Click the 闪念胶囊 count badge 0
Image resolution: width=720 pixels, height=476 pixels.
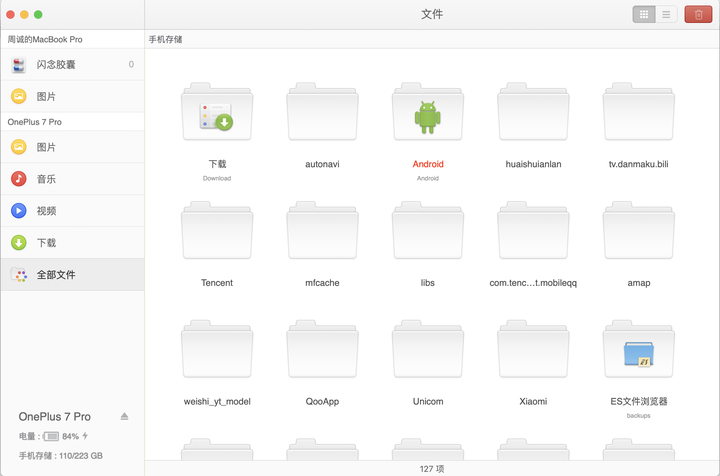tap(131, 64)
